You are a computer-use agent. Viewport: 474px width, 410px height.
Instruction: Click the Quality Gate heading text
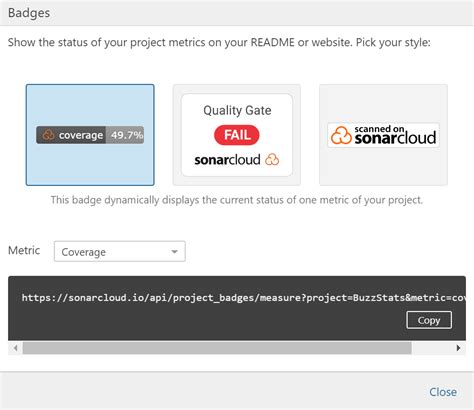click(x=237, y=110)
